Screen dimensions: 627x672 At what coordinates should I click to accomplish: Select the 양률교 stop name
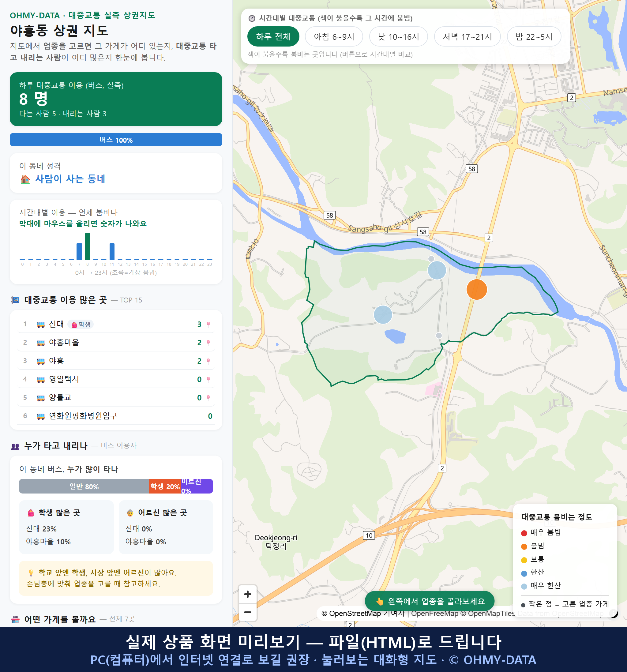[60, 397]
